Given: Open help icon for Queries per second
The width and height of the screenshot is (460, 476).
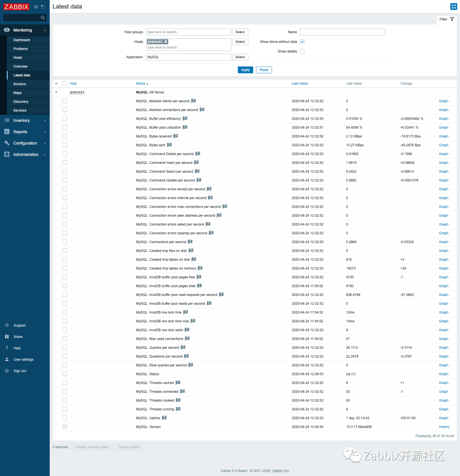Looking at the screenshot, I should pyautogui.click(x=183, y=347).
